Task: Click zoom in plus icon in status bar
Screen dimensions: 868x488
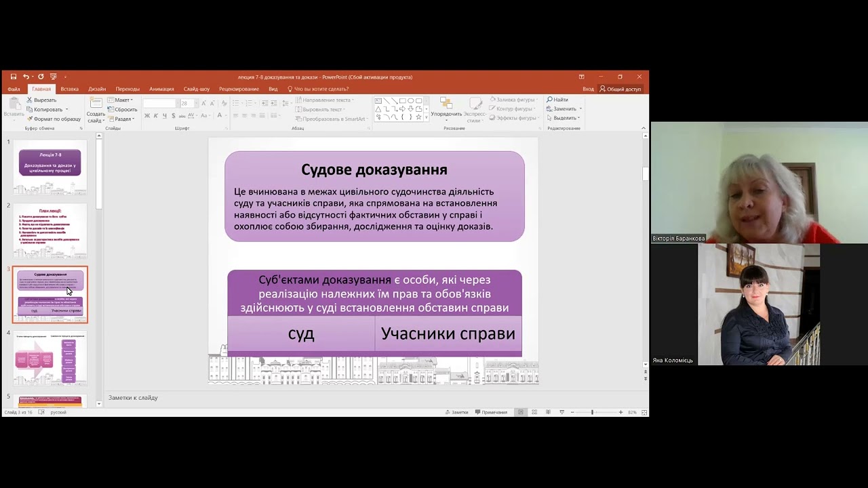Action: coord(620,412)
